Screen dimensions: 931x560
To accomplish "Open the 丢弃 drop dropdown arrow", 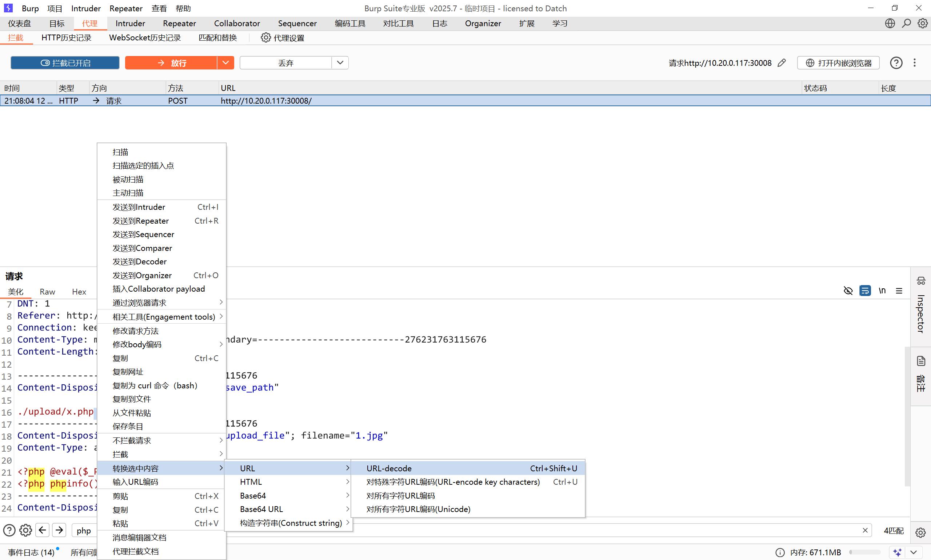I will [x=340, y=63].
